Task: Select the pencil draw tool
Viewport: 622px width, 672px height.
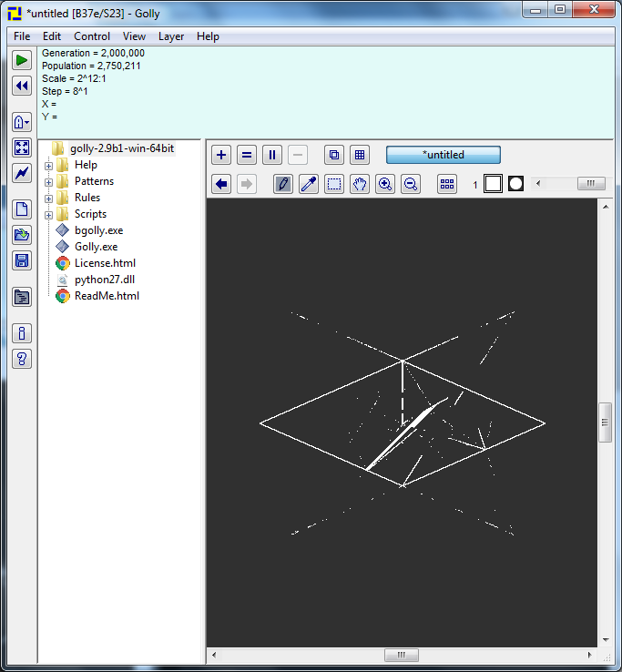Action: point(283,184)
